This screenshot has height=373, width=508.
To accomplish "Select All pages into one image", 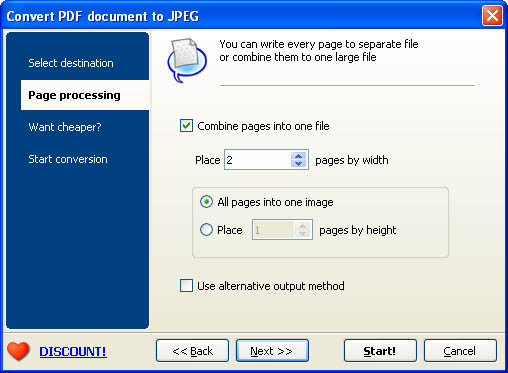I will pyautogui.click(x=206, y=202).
